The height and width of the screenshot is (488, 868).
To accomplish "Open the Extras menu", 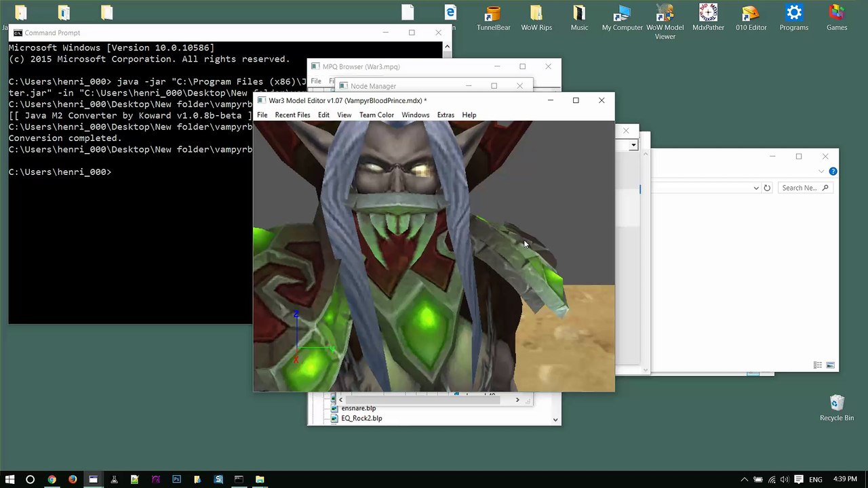I will (446, 115).
